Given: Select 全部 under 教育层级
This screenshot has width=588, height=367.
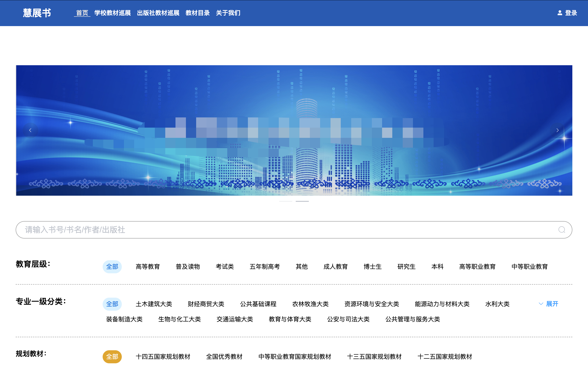Looking at the screenshot, I should pos(112,267).
